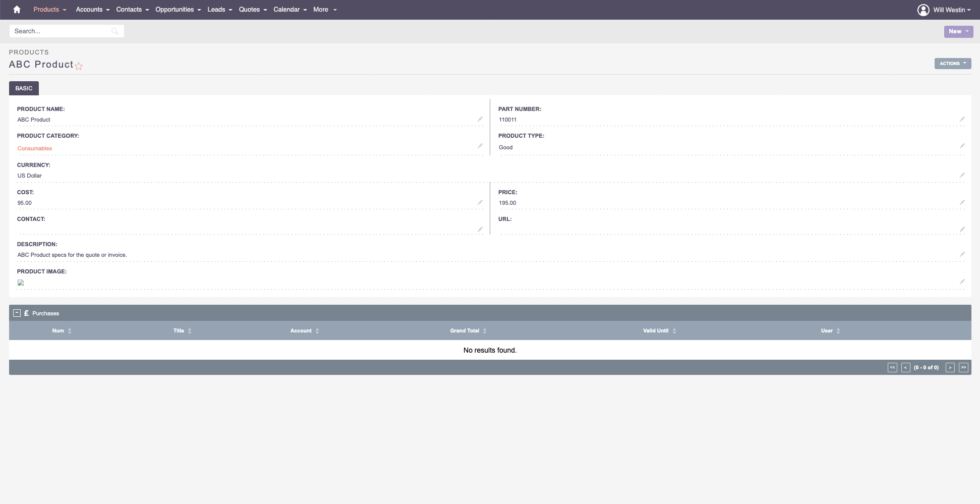Go to next page of Purchases

click(950, 368)
